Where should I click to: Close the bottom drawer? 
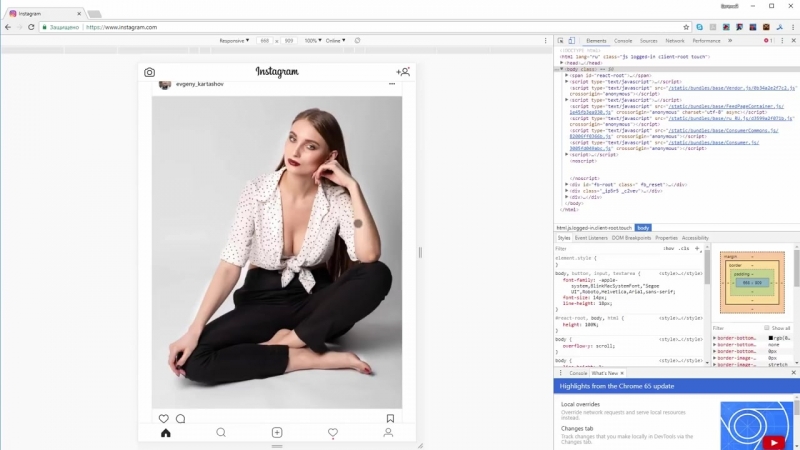click(x=793, y=373)
